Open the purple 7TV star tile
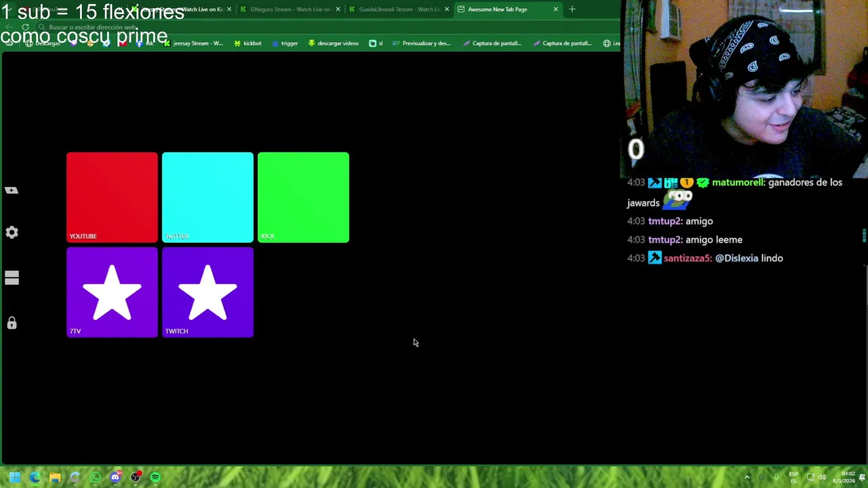868x488 pixels. click(112, 292)
